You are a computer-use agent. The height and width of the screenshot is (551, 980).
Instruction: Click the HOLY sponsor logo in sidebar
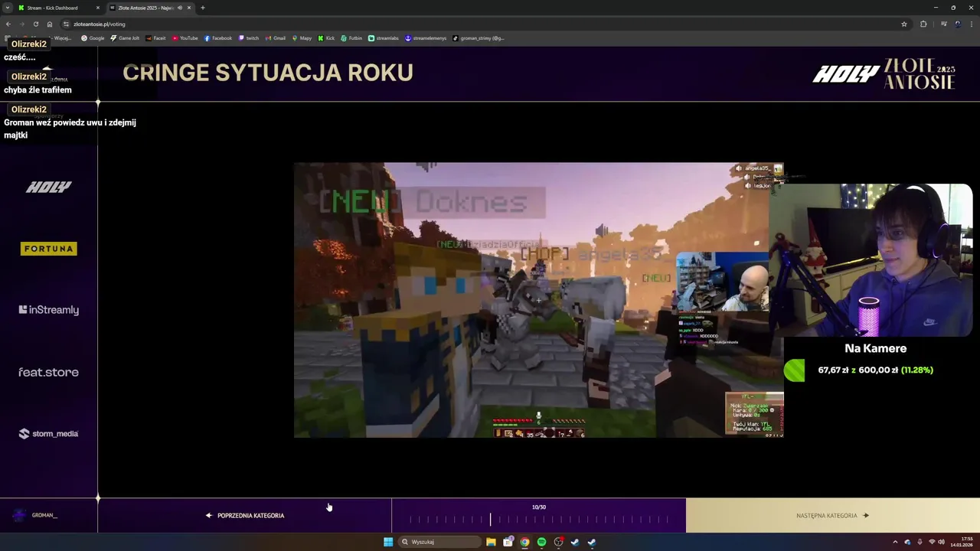[49, 187]
